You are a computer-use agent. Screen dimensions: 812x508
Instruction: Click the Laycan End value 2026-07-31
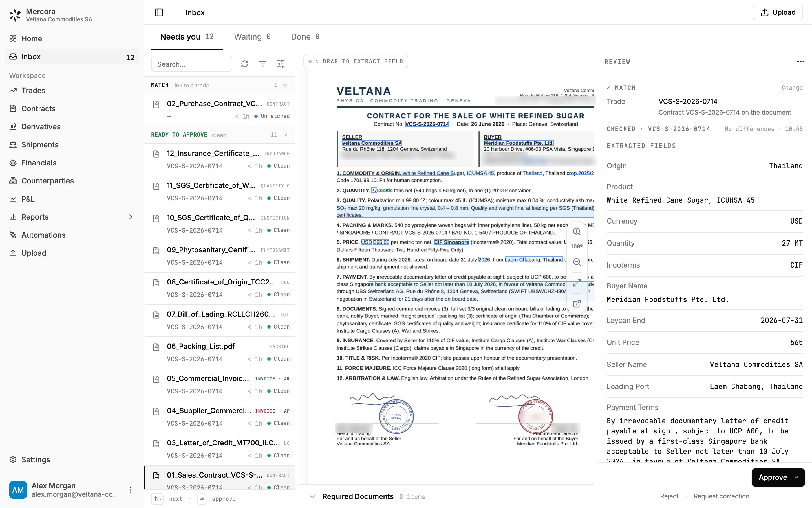pyautogui.click(x=782, y=321)
